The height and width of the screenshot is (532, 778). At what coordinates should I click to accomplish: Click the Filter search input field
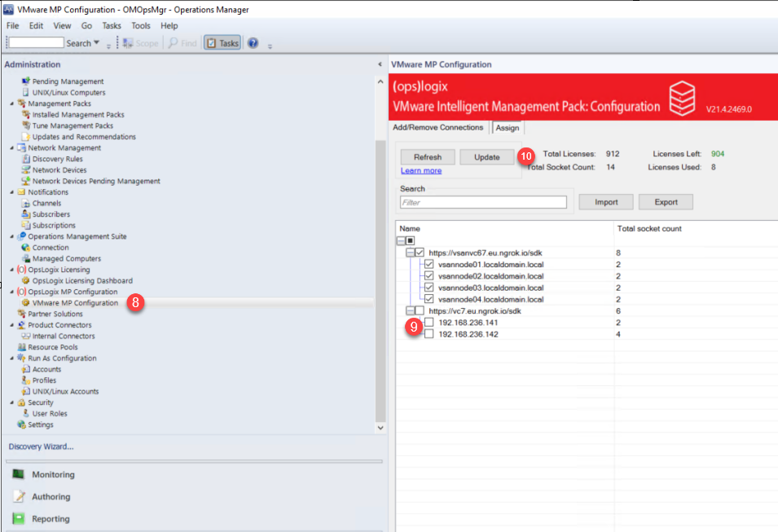pyautogui.click(x=483, y=203)
